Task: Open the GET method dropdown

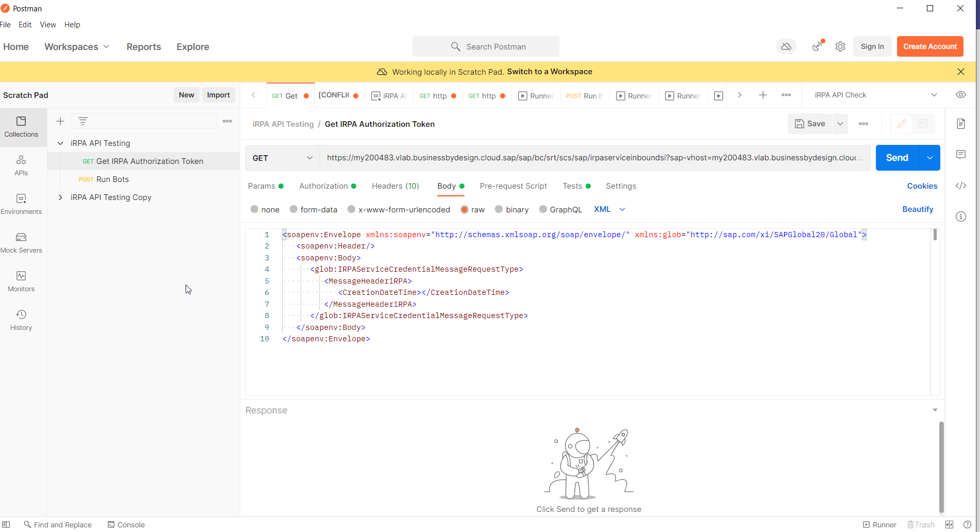Action: [x=283, y=158]
